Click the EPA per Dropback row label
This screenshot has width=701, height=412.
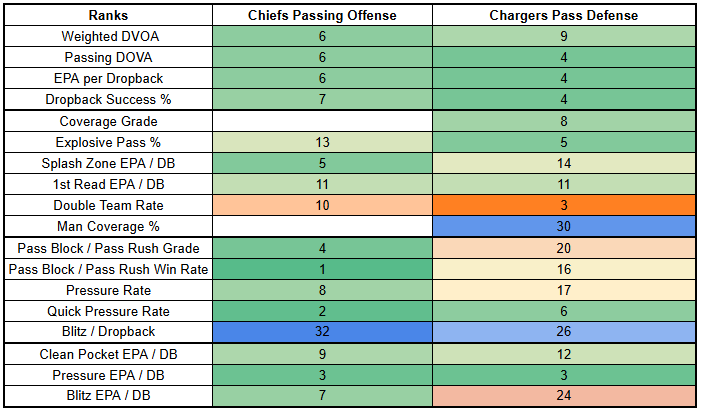(x=108, y=78)
